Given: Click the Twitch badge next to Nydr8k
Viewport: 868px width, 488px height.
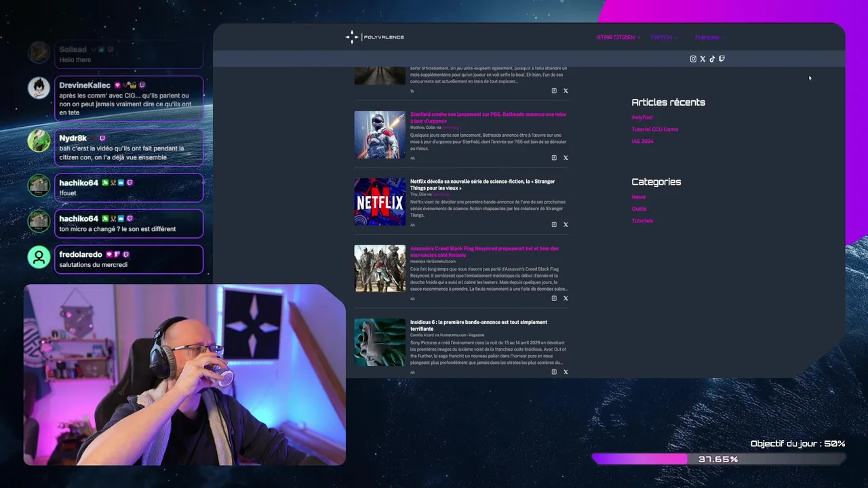Looking at the screenshot, I should 103,138.
